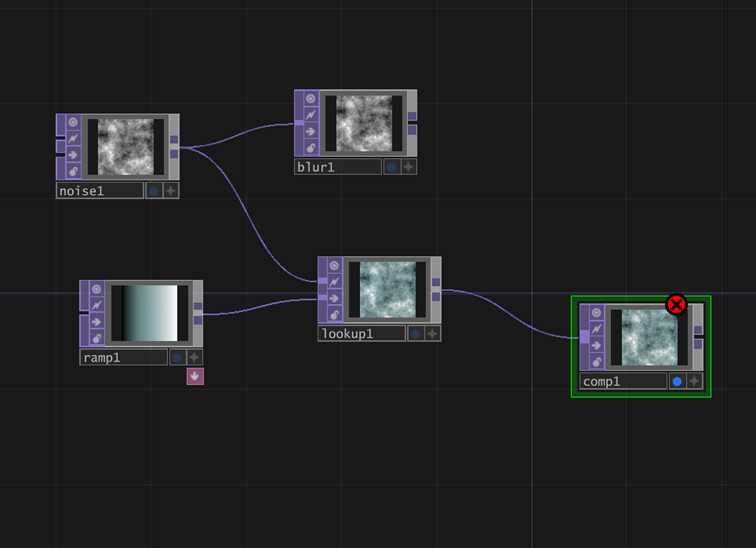
Task: Click the viewer circle flag on ramp1
Action: click(96, 289)
